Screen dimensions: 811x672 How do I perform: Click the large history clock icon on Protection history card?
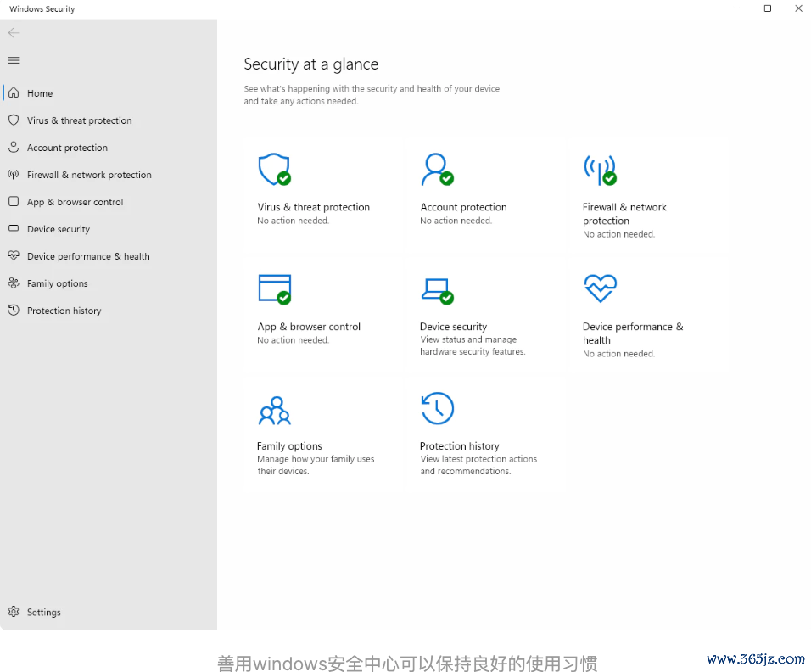click(438, 408)
